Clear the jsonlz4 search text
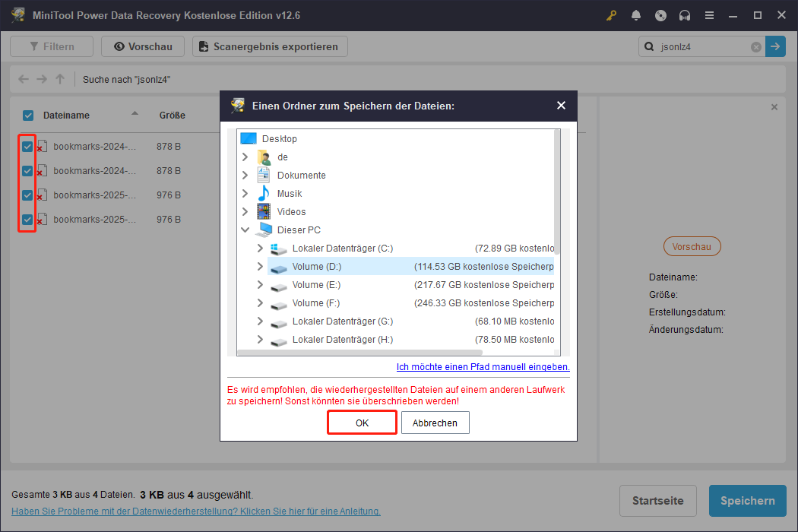The height and width of the screenshot is (532, 798). (x=756, y=47)
